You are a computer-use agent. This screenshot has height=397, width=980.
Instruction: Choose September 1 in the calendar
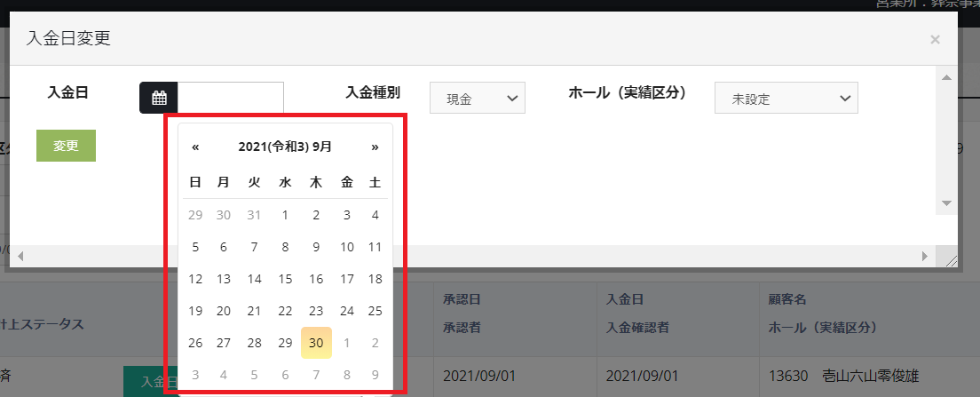click(x=285, y=215)
